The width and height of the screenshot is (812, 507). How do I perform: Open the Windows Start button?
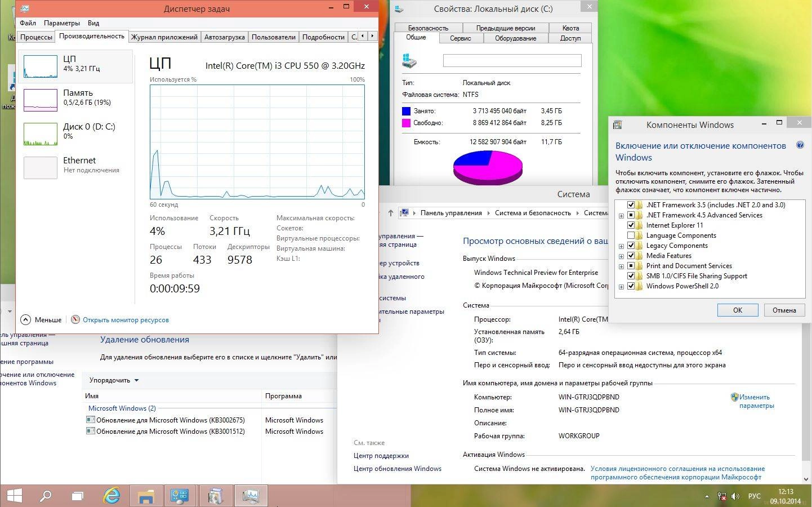tap(15, 496)
